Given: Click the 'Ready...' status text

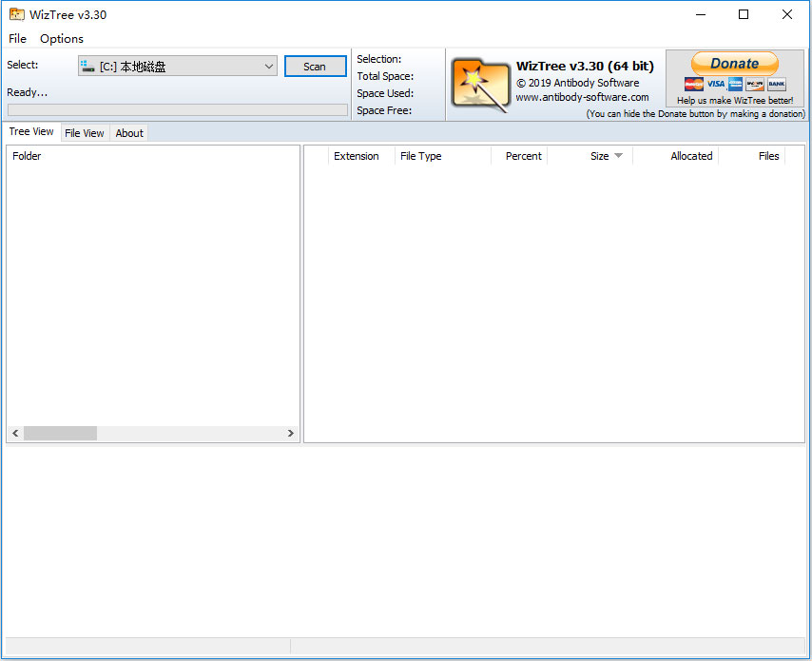Looking at the screenshot, I should (x=27, y=92).
